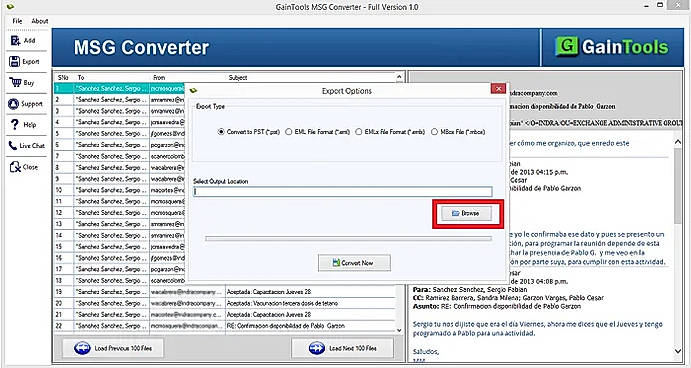Sort by the To column header
Image resolution: width=691 pixels, height=368 pixels.
(x=111, y=78)
